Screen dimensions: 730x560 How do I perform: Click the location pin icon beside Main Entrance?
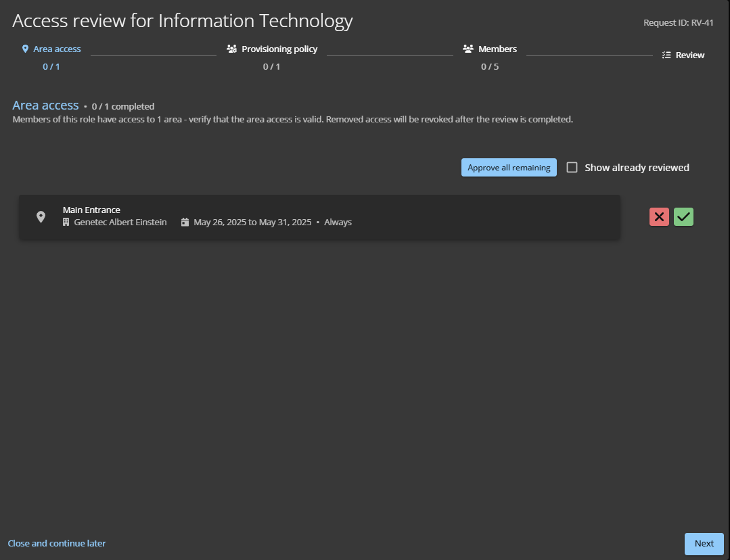(x=41, y=217)
